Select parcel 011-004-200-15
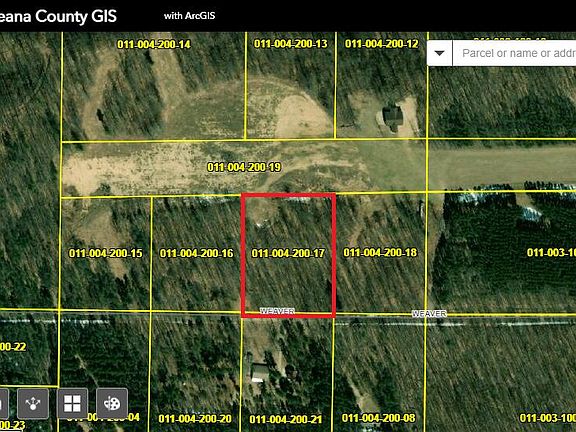The height and width of the screenshot is (432, 576). pos(106,253)
